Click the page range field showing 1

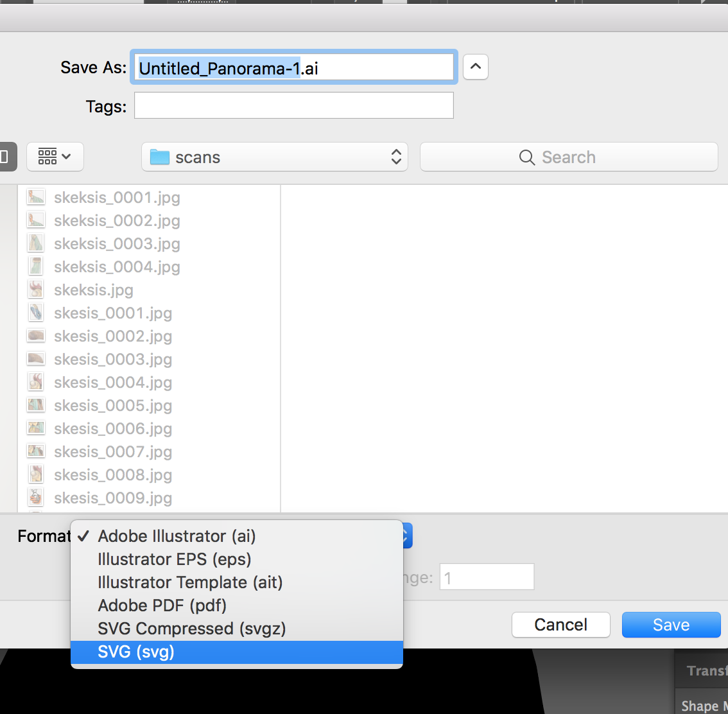(487, 577)
